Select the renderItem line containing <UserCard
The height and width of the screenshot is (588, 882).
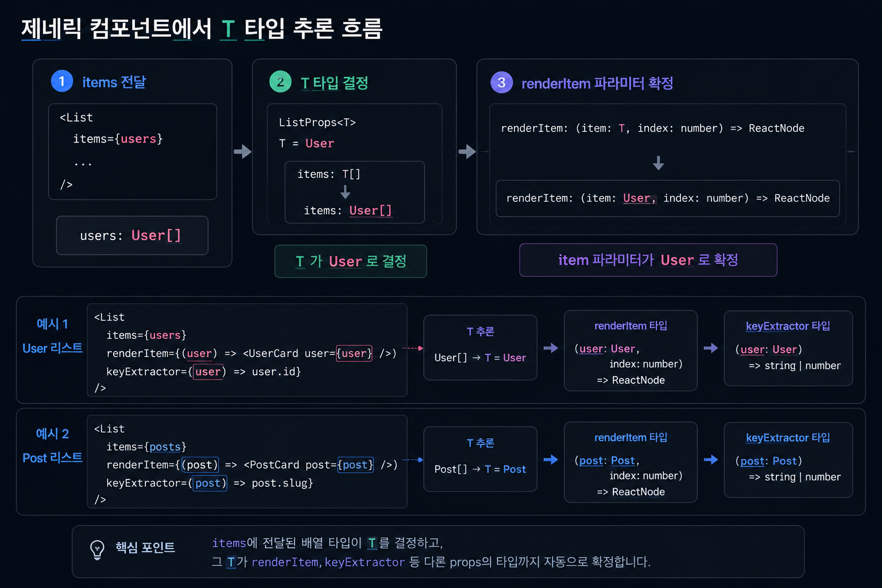click(x=252, y=353)
